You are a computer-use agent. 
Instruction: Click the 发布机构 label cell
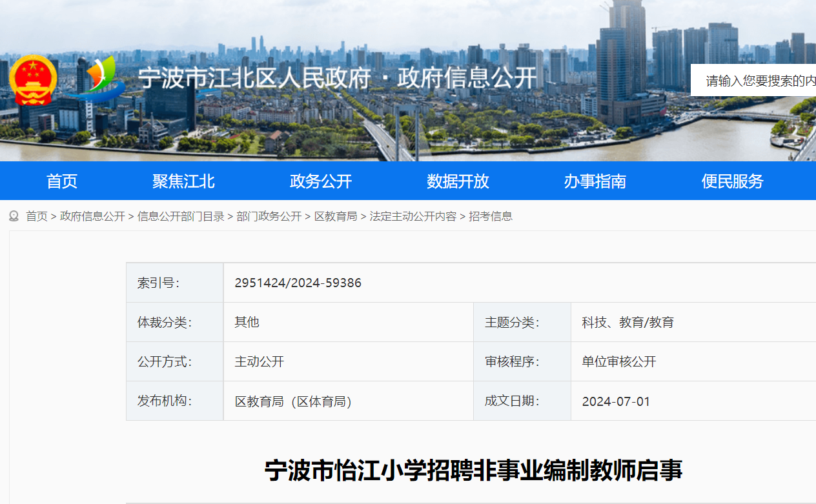175,401
